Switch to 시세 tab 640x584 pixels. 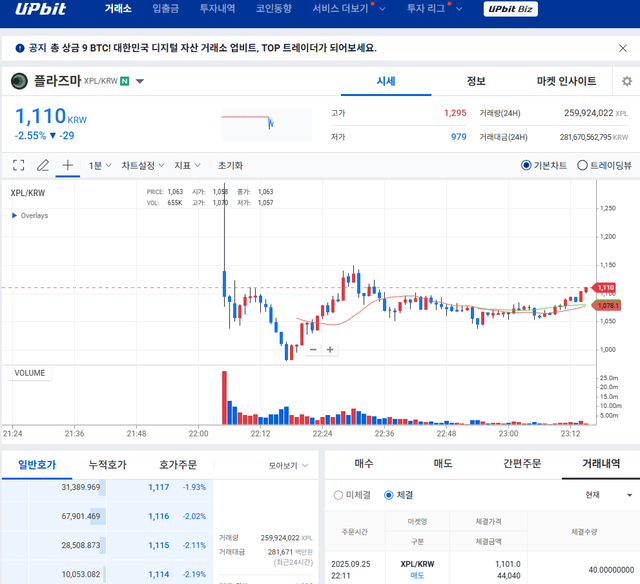pos(386,81)
